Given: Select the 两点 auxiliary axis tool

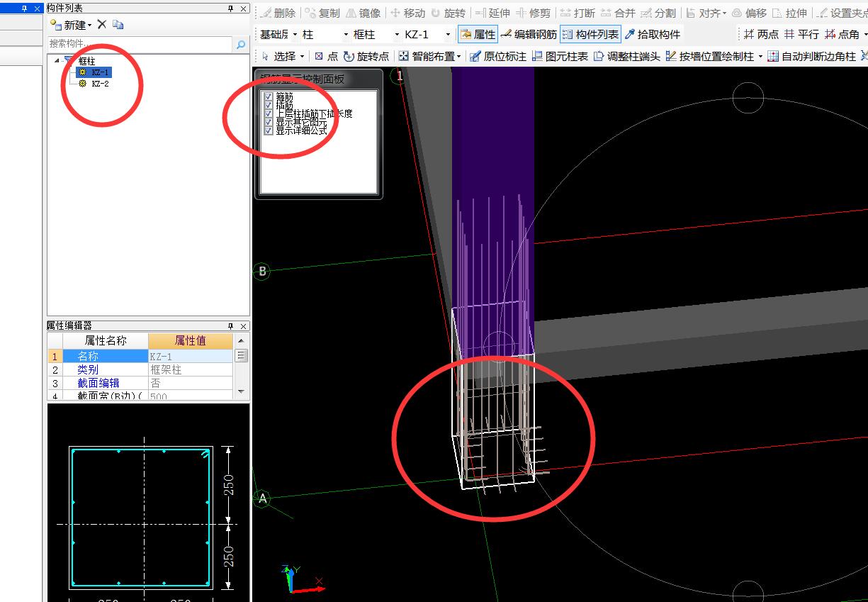Looking at the screenshot, I should click(761, 34).
